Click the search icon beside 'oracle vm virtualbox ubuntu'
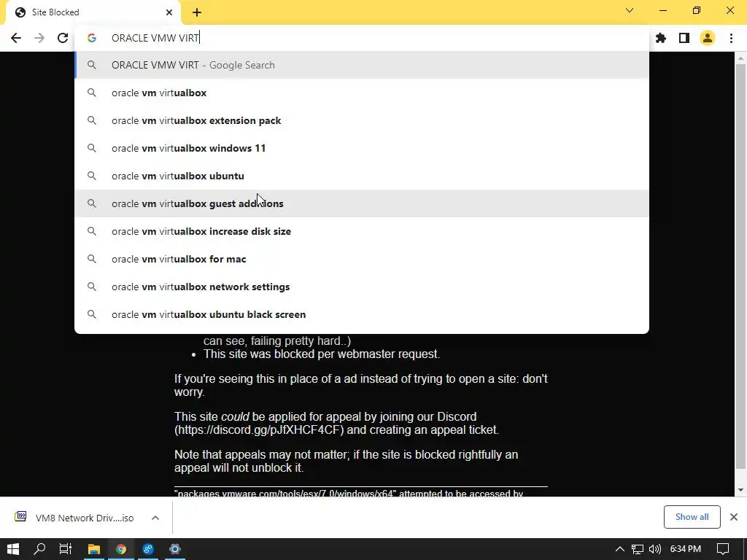Viewport: 747px width, 560px height. click(x=92, y=176)
